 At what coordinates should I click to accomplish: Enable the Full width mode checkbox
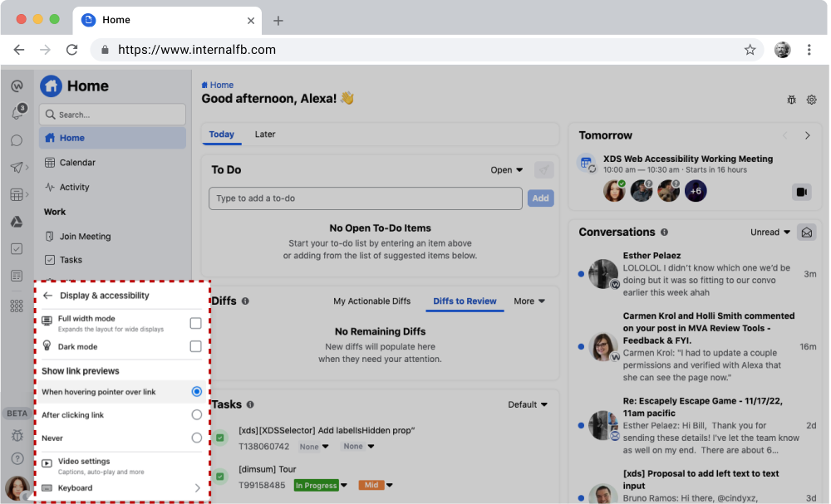(x=195, y=323)
